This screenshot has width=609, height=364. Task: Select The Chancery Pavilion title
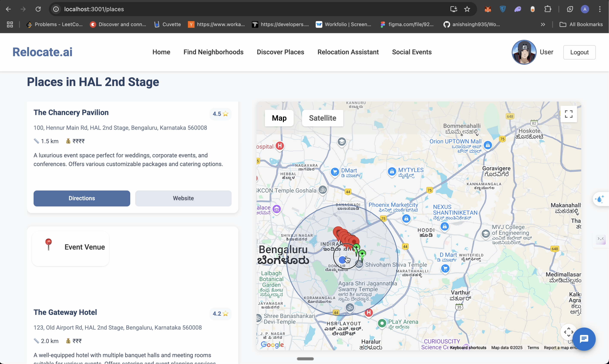click(x=71, y=112)
